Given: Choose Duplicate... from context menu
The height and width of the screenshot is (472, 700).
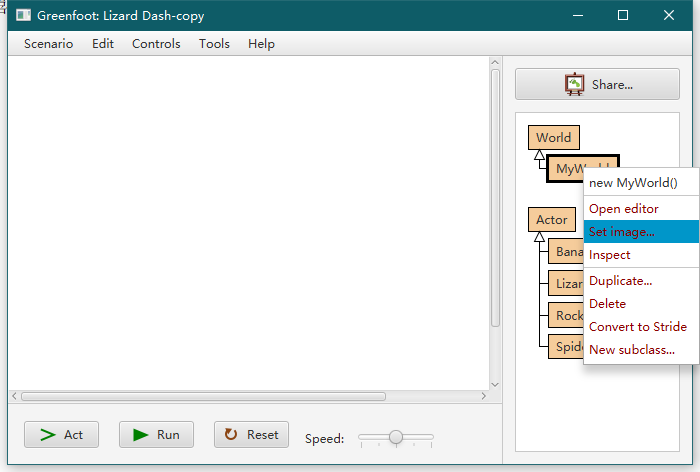Looking at the screenshot, I should pyautogui.click(x=641, y=280).
